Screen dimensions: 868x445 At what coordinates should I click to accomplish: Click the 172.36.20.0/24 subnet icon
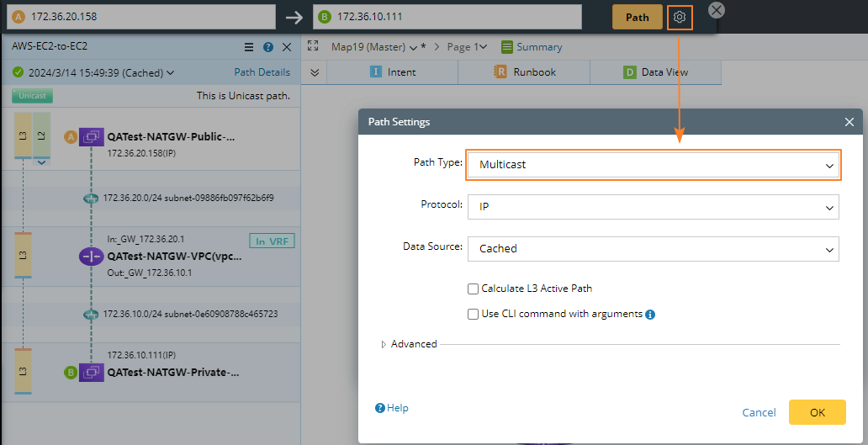coord(91,199)
